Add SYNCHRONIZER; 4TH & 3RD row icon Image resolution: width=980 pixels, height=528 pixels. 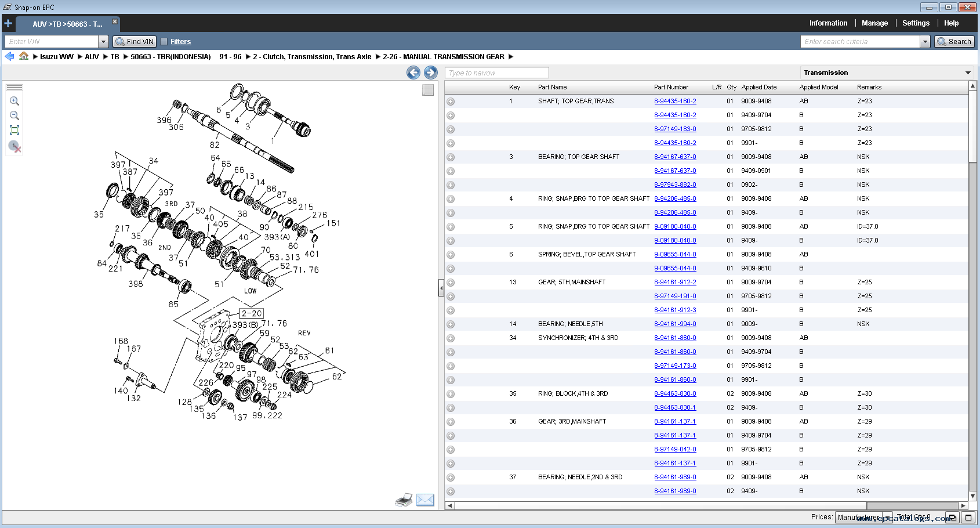pyautogui.click(x=451, y=338)
